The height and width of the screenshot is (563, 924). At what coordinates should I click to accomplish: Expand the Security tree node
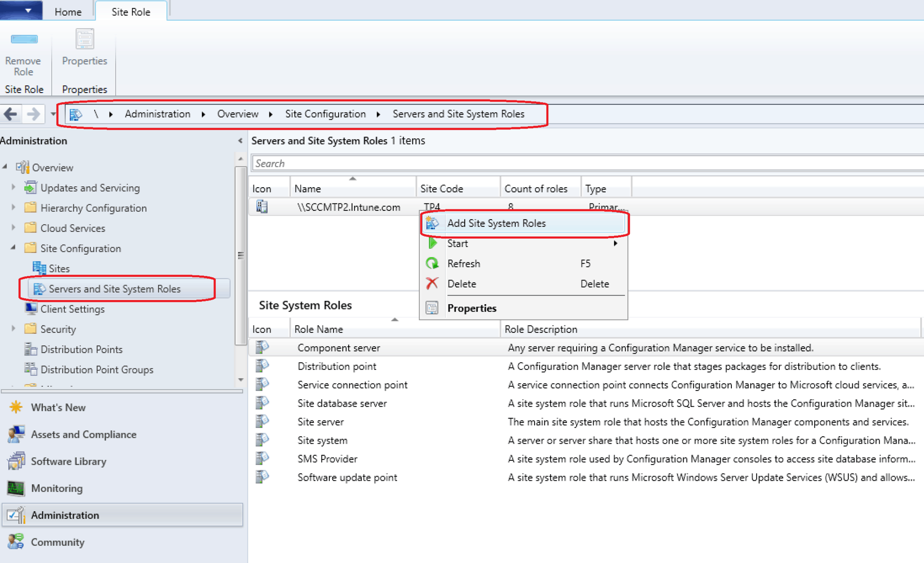tap(13, 329)
